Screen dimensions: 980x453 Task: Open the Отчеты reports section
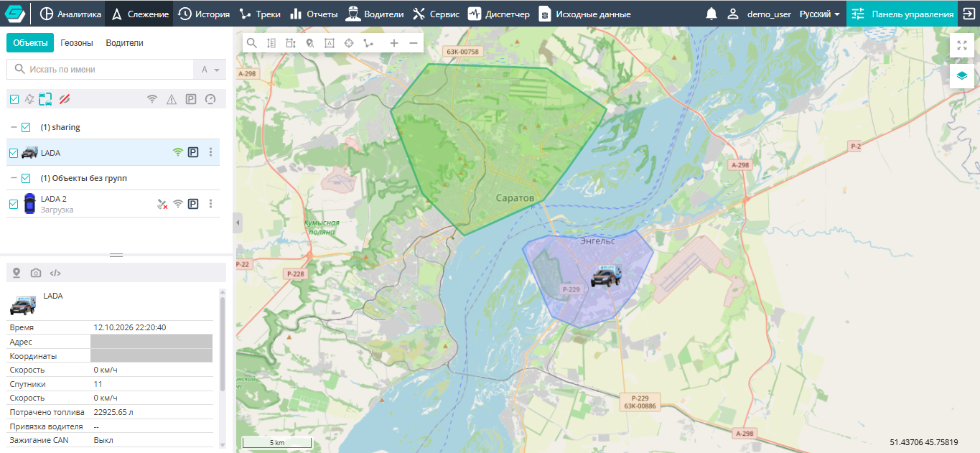(x=314, y=14)
